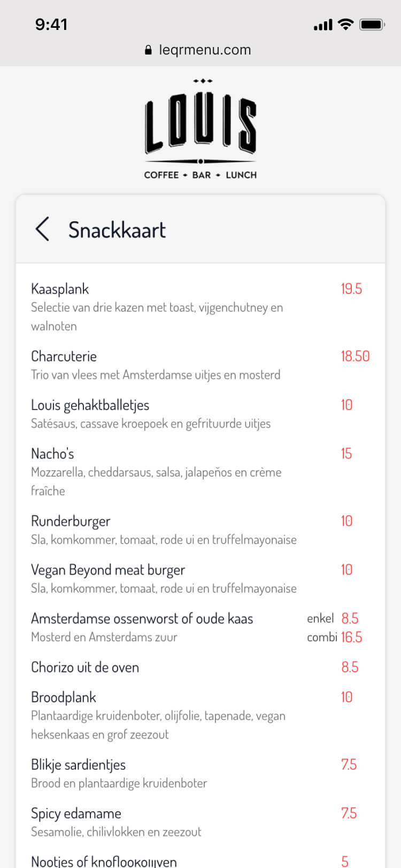Tap the battery indicator icon
This screenshot has width=401, height=868.
click(x=372, y=25)
